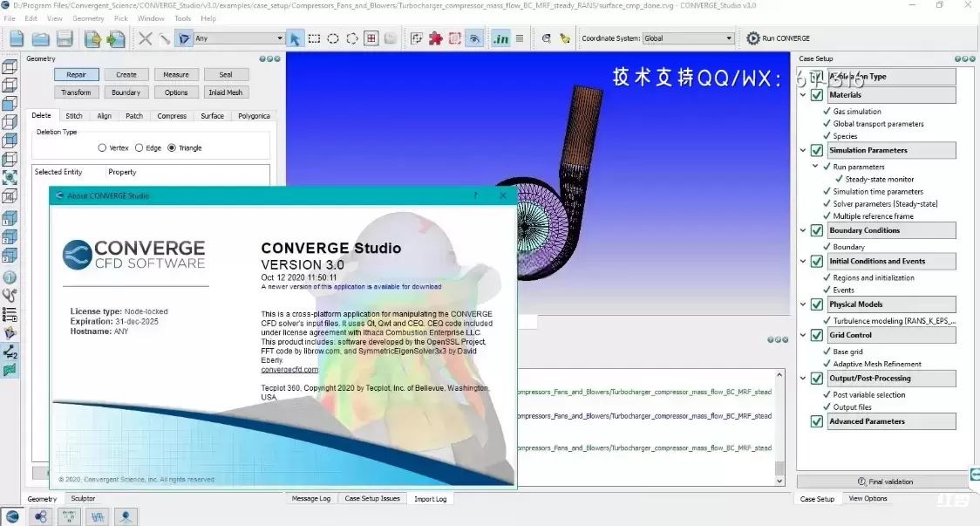Collapse the Simulation Parameters section
The image size is (980, 526).
[x=803, y=150]
